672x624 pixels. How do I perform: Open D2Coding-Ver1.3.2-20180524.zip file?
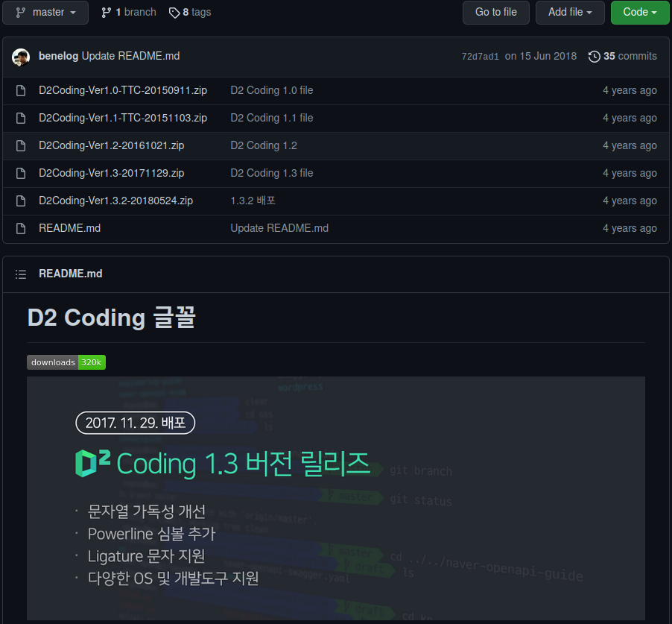pyautogui.click(x=115, y=201)
